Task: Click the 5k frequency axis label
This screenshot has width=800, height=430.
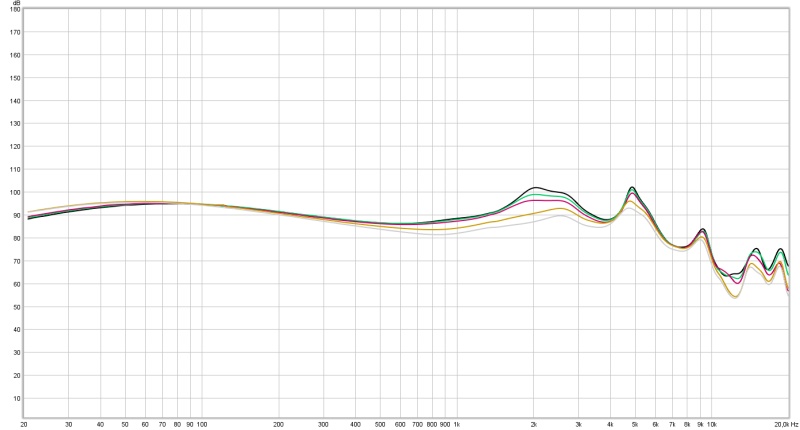Action: [635, 424]
